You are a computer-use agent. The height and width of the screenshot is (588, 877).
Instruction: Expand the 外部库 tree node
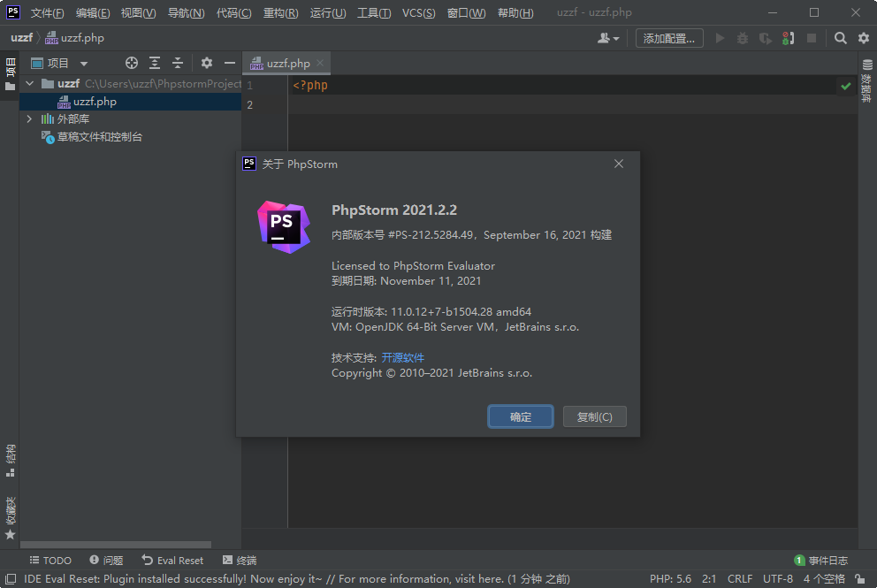(x=29, y=119)
